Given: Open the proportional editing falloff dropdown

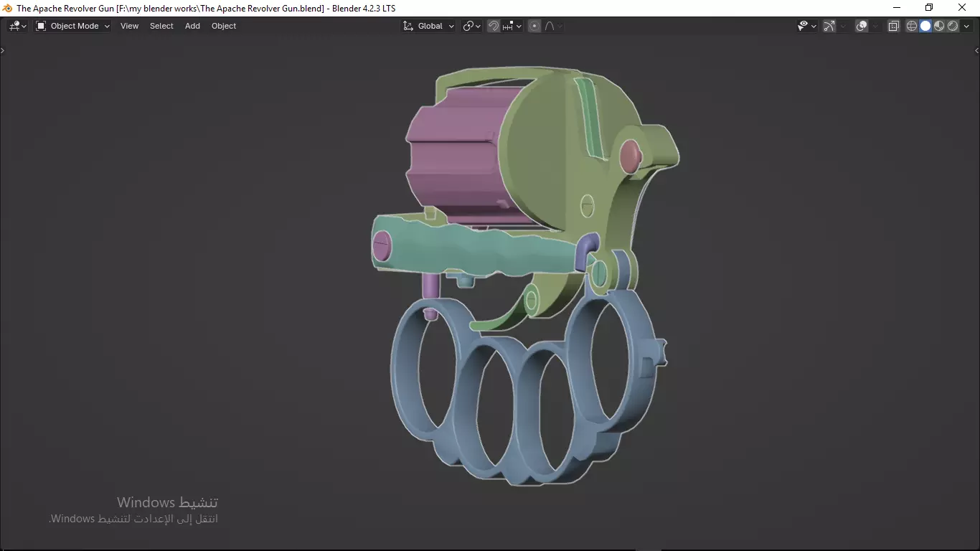Looking at the screenshot, I should pyautogui.click(x=553, y=26).
